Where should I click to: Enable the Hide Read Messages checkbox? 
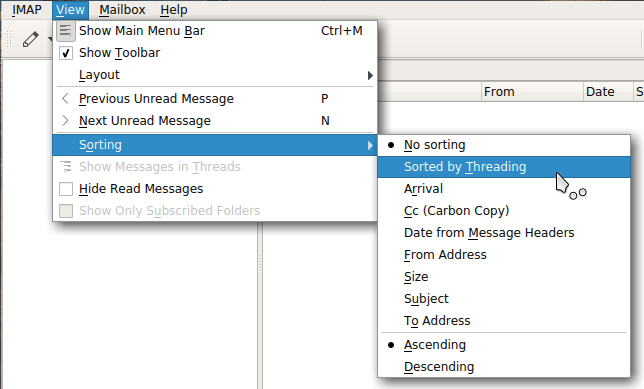point(66,189)
